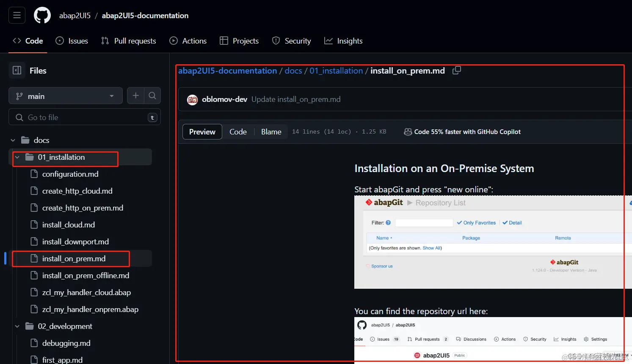Click the oblomov-dev avatar image
Screen dimensions: 632x364
(193, 100)
